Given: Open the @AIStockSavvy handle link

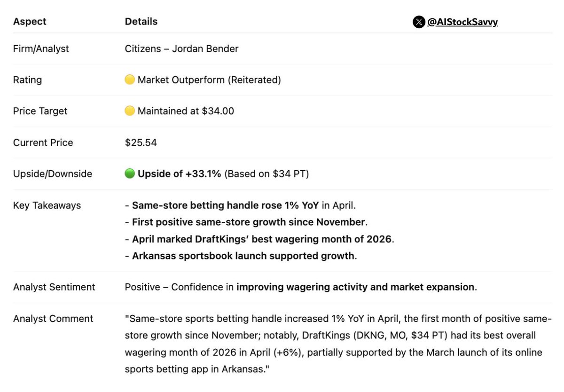Looking at the screenshot, I should pyautogui.click(x=462, y=22).
